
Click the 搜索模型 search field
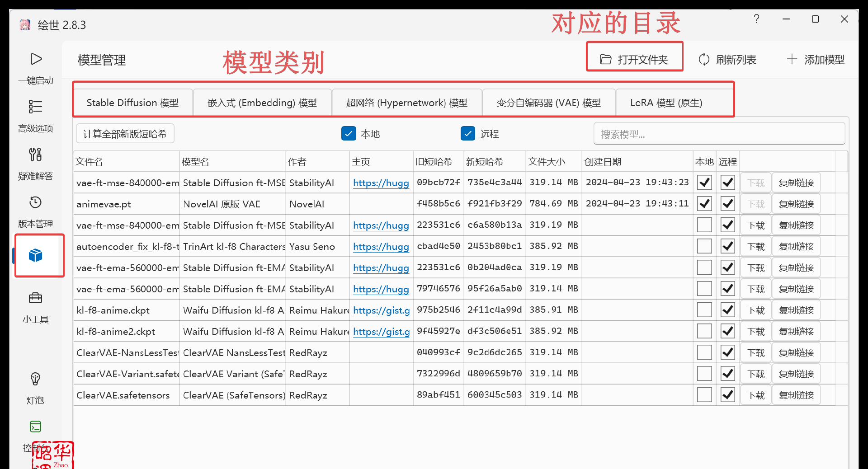coord(719,134)
